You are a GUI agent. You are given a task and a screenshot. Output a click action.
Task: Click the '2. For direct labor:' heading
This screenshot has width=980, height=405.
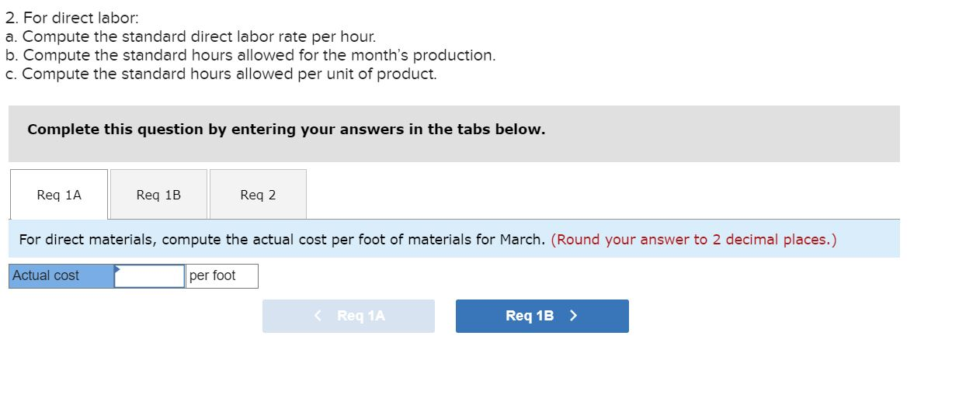tap(71, 18)
